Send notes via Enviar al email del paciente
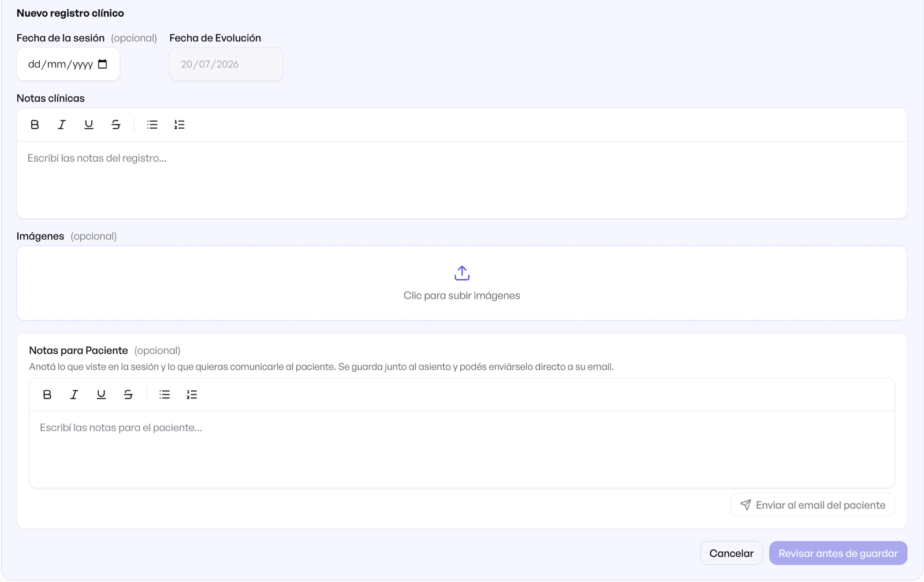The width and height of the screenshot is (924, 582). 813,505
